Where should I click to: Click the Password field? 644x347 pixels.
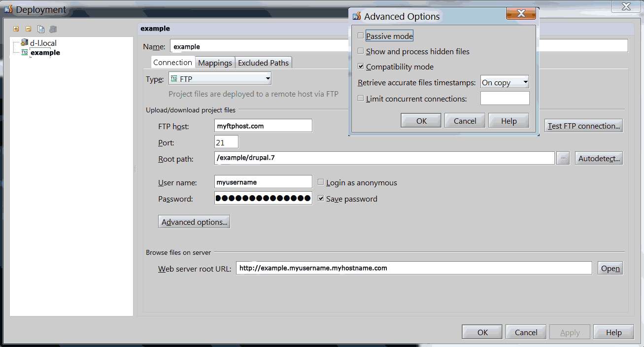click(264, 198)
